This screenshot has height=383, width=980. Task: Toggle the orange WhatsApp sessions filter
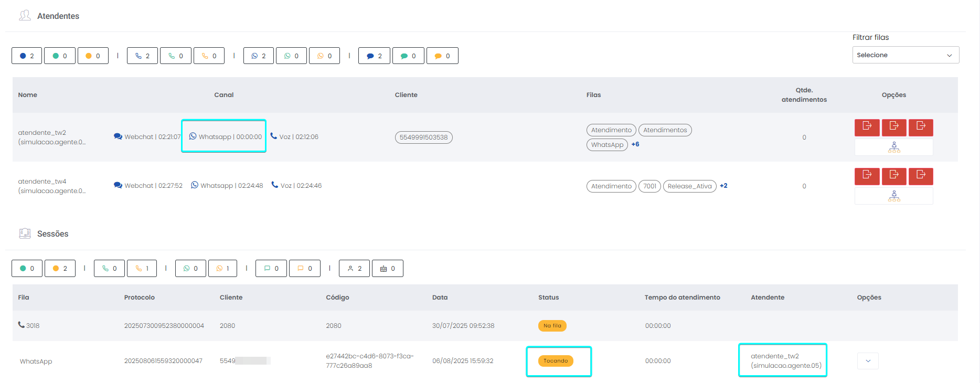pyautogui.click(x=222, y=269)
